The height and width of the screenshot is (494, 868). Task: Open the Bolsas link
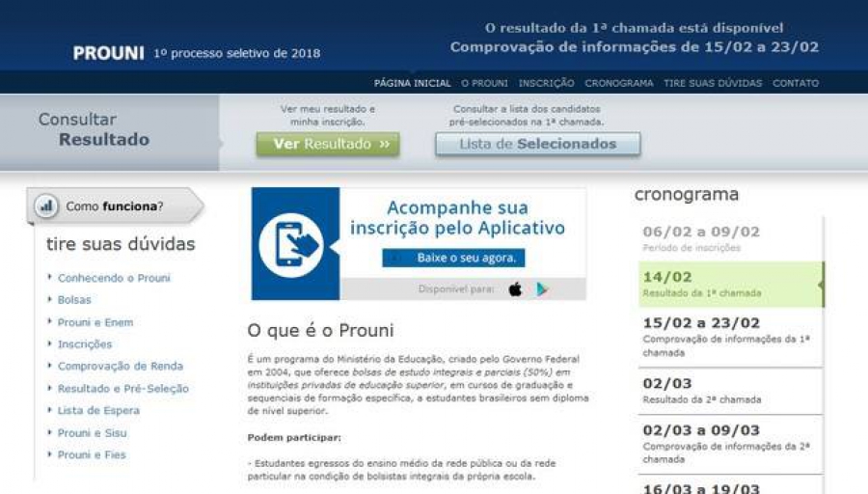pyautogui.click(x=74, y=300)
